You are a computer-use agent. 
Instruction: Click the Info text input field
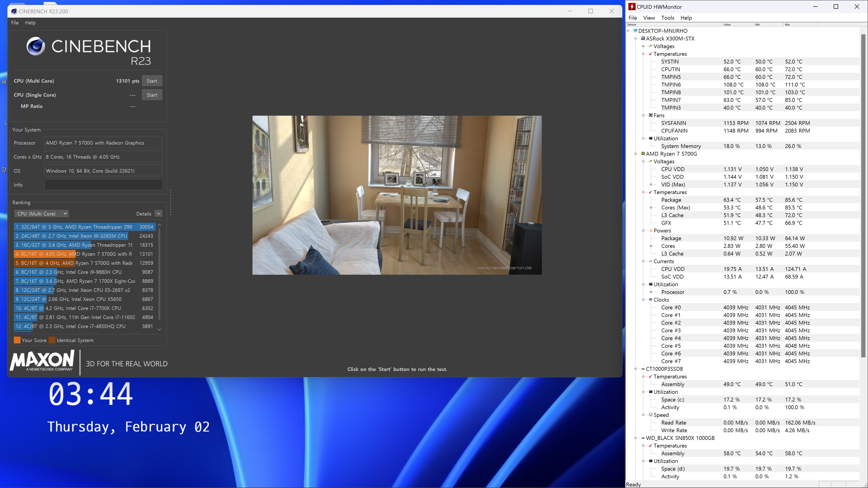tap(103, 185)
